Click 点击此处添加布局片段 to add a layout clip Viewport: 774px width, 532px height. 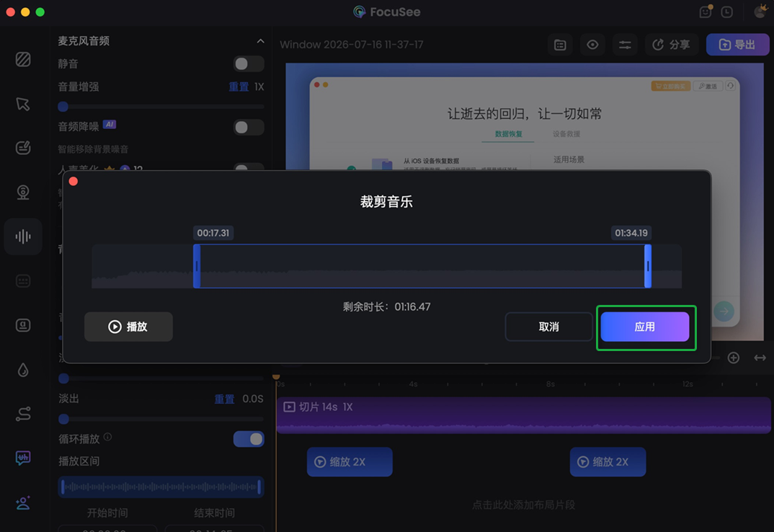pos(523,505)
